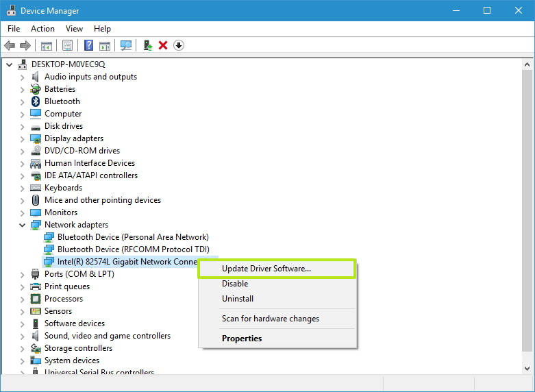Click the Update Driver Software toolbar icon

coord(147,45)
